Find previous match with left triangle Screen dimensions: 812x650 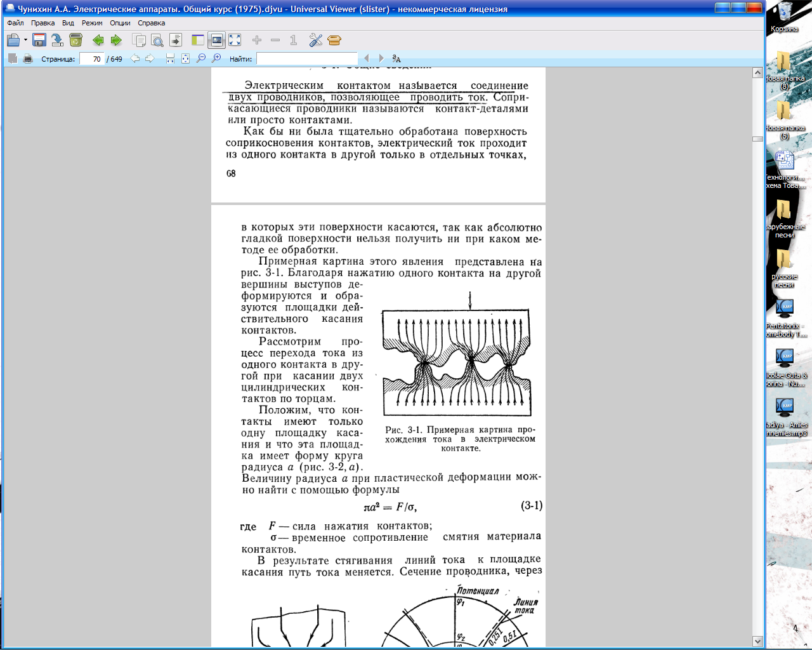(x=366, y=58)
